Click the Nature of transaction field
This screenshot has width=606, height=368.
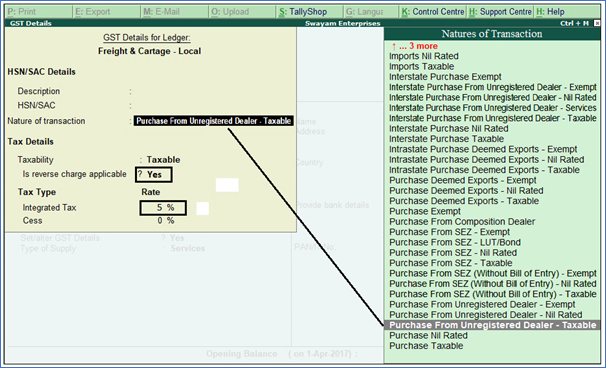tap(213, 121)
